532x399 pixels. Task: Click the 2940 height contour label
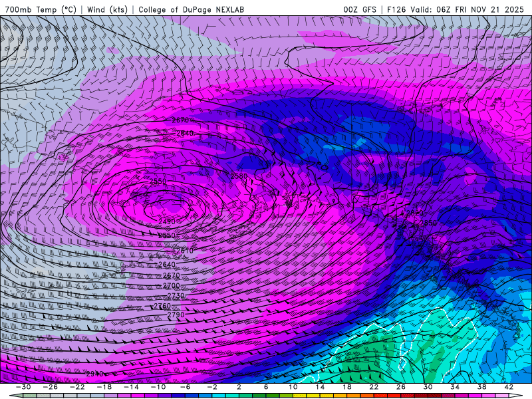94,374
